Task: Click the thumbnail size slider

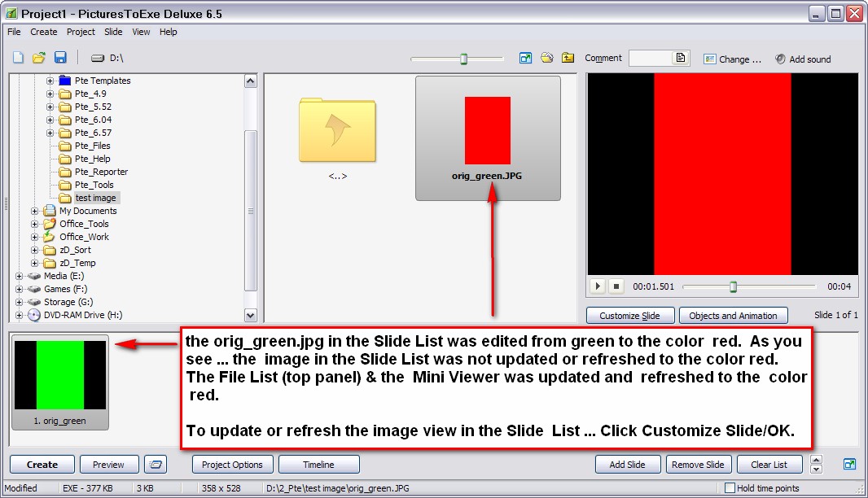Action: tap(463, 59)
